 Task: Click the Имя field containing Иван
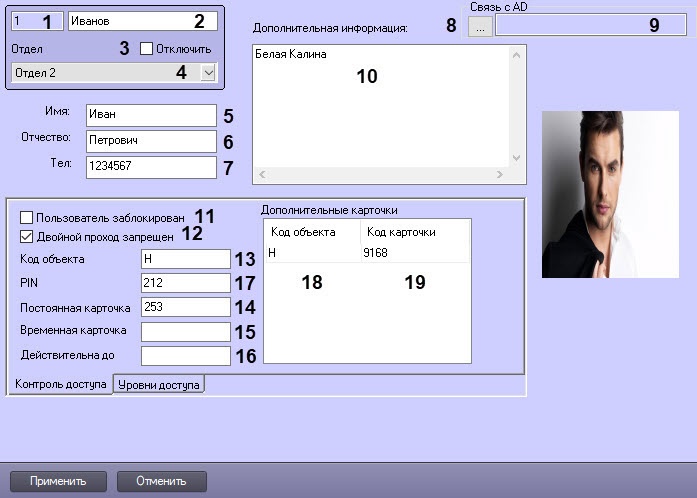(x=151, y=114)
